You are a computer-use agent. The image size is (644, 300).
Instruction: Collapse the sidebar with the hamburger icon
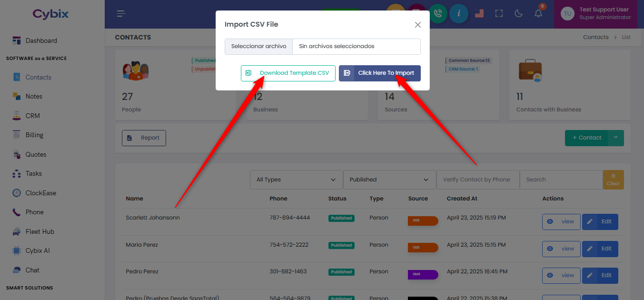[121, 13]
